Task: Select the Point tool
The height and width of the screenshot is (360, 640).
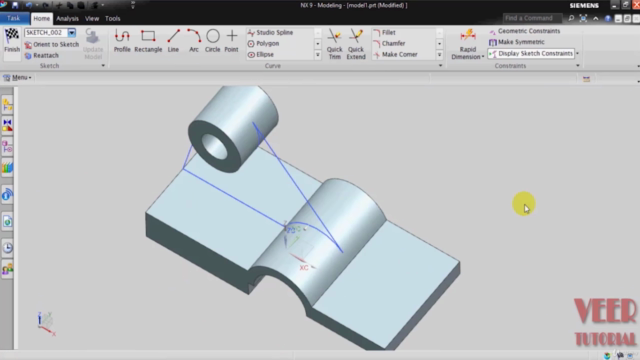Action: 231,41
